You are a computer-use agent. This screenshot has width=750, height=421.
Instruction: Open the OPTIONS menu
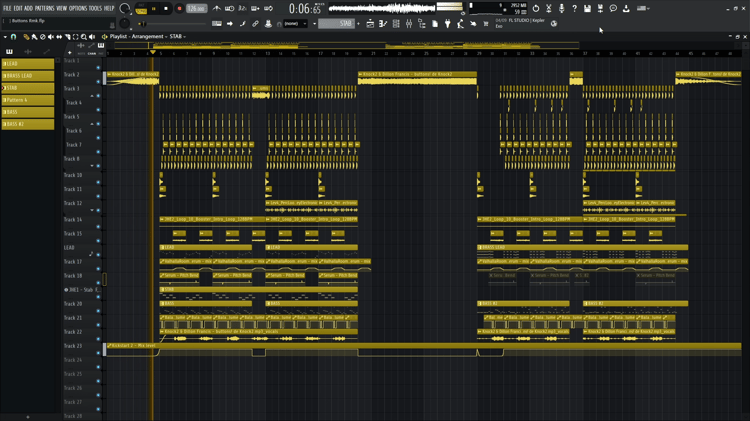pyautogui.click(x=78, y=9)
